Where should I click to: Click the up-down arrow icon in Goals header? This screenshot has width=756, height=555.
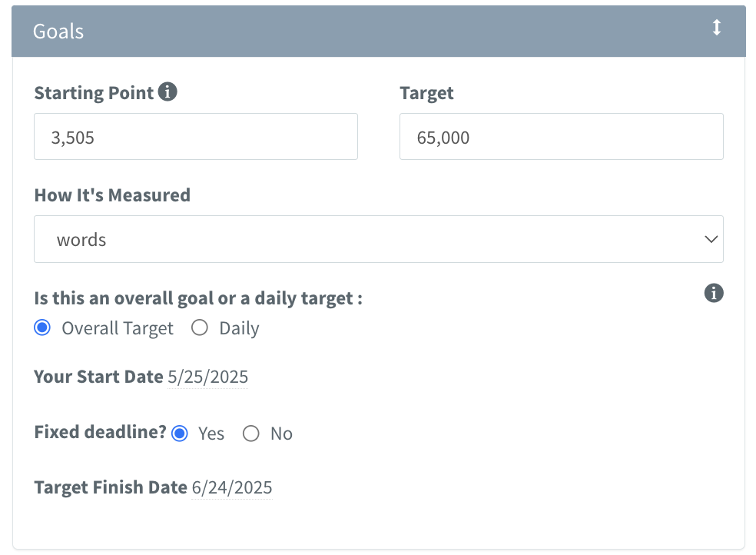coord(716,28)
